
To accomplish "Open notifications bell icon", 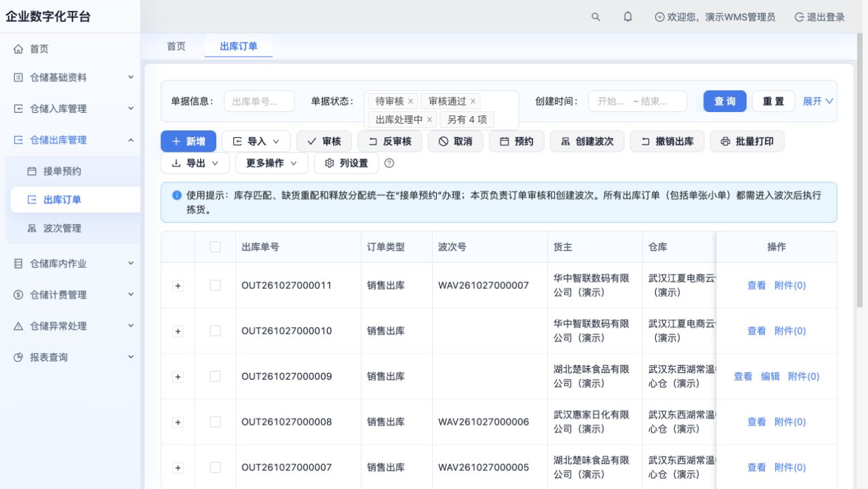I will [628, 17].
